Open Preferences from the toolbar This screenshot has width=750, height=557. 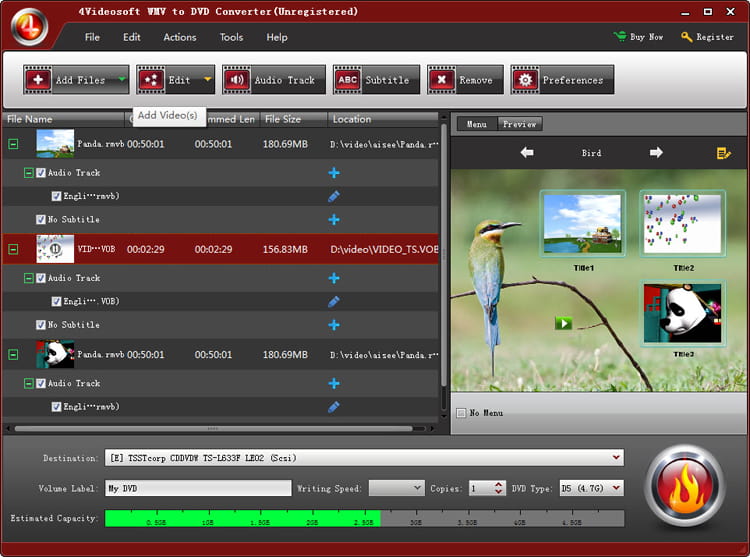point(562,80)
